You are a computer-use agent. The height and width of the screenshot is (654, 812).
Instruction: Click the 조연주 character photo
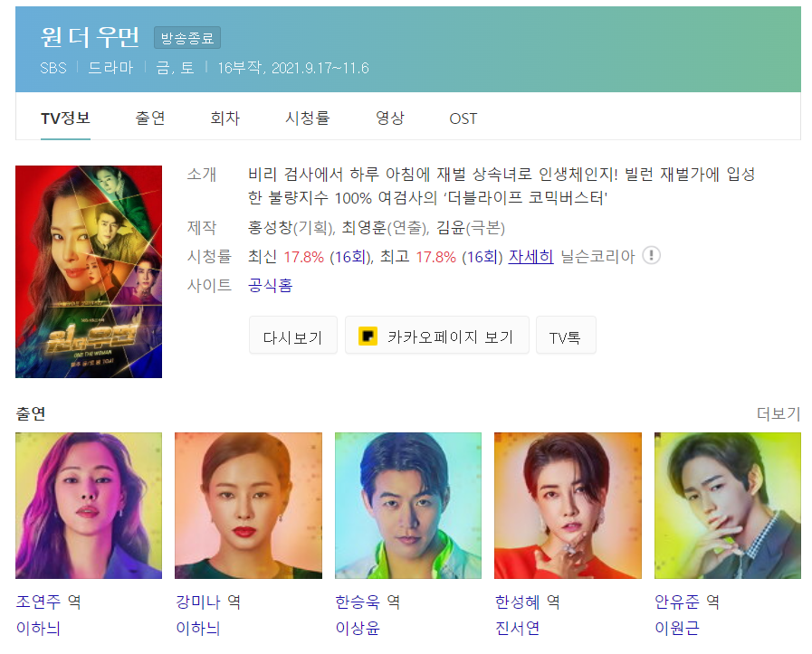click(x=89, y=506)
